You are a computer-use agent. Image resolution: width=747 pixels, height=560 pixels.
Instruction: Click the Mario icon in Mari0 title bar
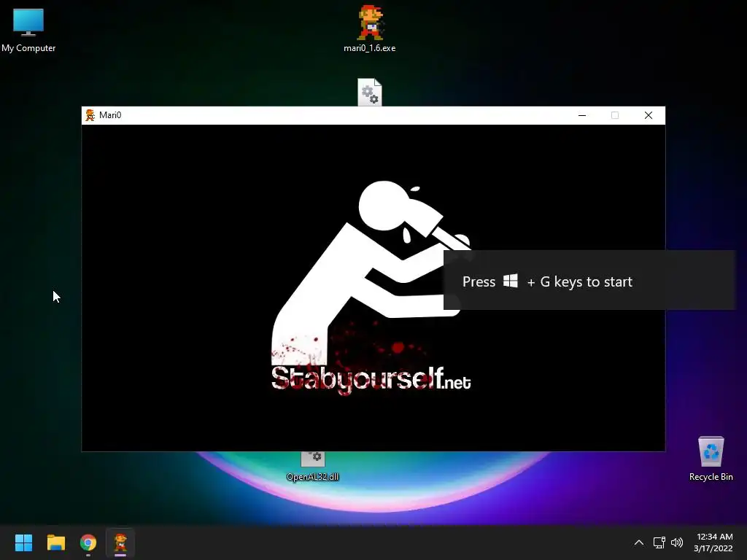[90, 115]
